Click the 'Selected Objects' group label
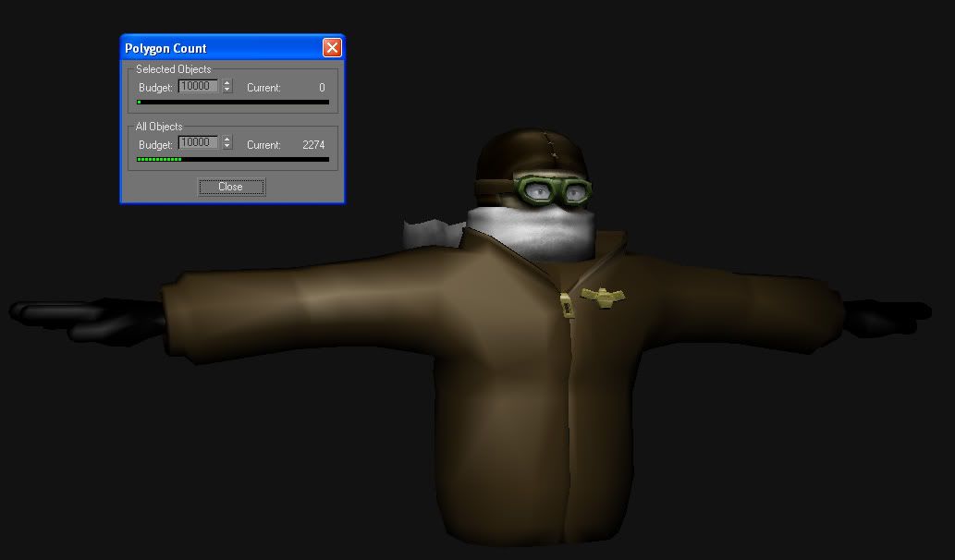Image resolution: width=955 pixels, height=560 pixels. pos(174,68)
